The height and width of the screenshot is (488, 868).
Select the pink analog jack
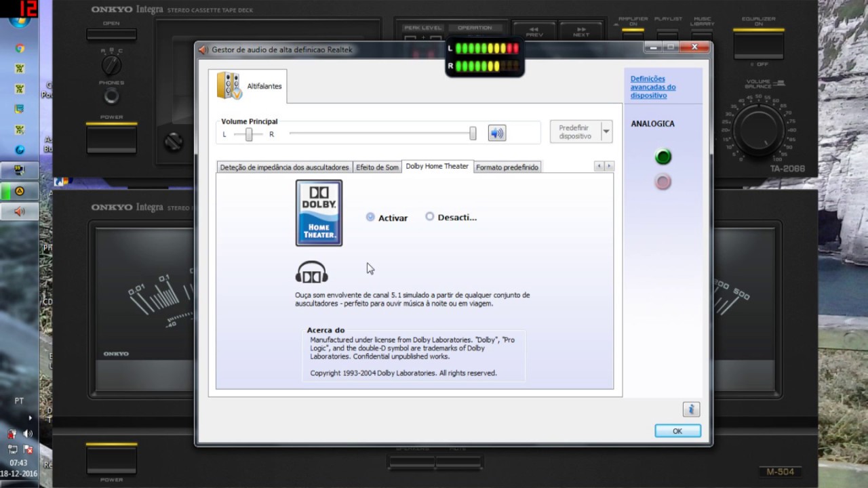pos(663,182)
